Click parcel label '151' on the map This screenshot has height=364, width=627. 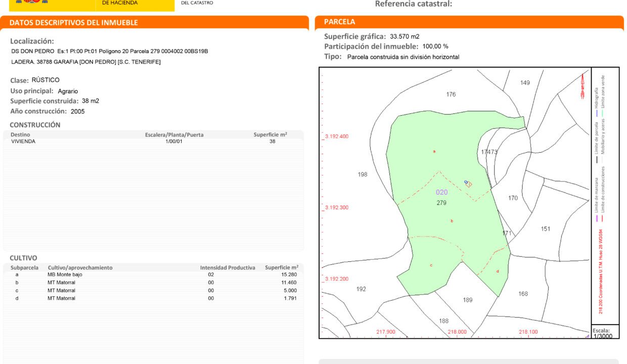click(546, 229)
